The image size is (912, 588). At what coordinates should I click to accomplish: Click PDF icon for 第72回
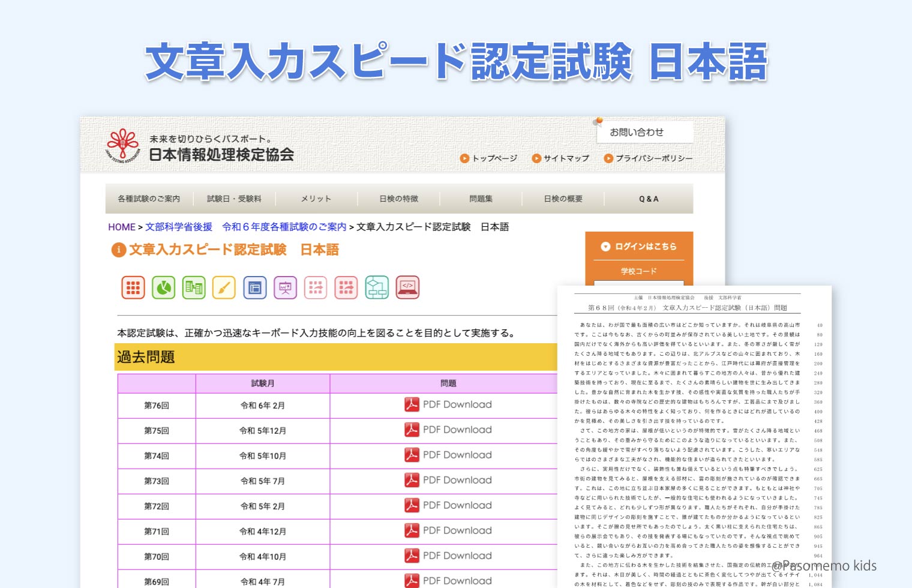[412, 505]
